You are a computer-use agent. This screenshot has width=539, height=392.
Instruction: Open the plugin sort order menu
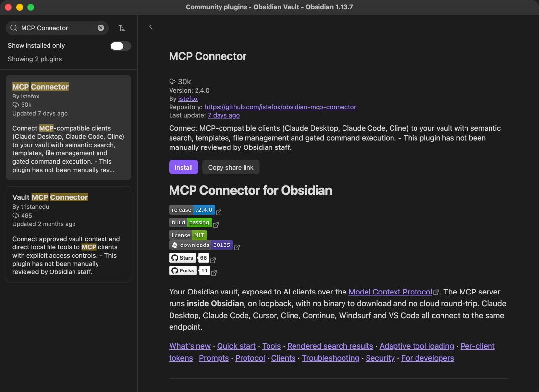122,28
